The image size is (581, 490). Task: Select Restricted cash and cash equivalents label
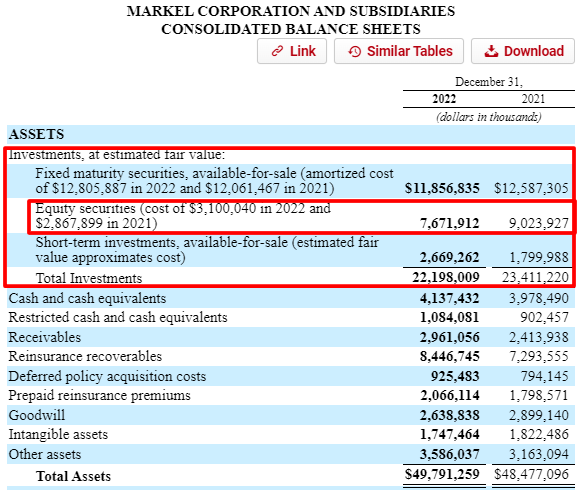coord(118,318)
